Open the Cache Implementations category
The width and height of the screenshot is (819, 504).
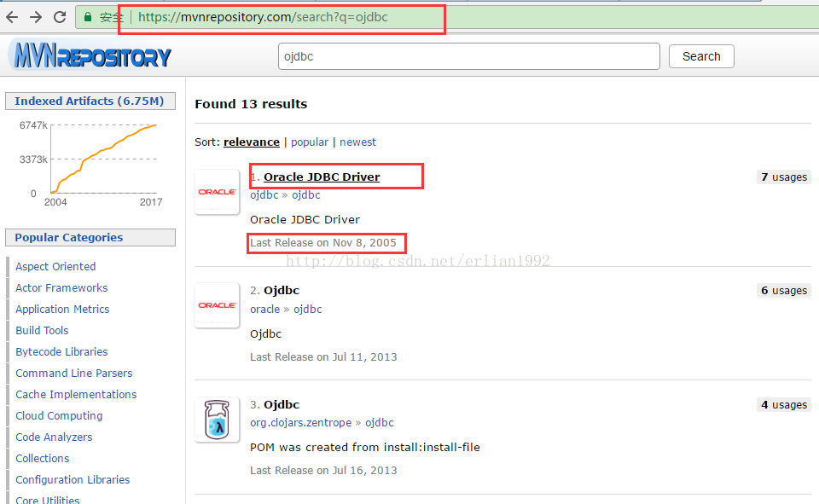76,395
